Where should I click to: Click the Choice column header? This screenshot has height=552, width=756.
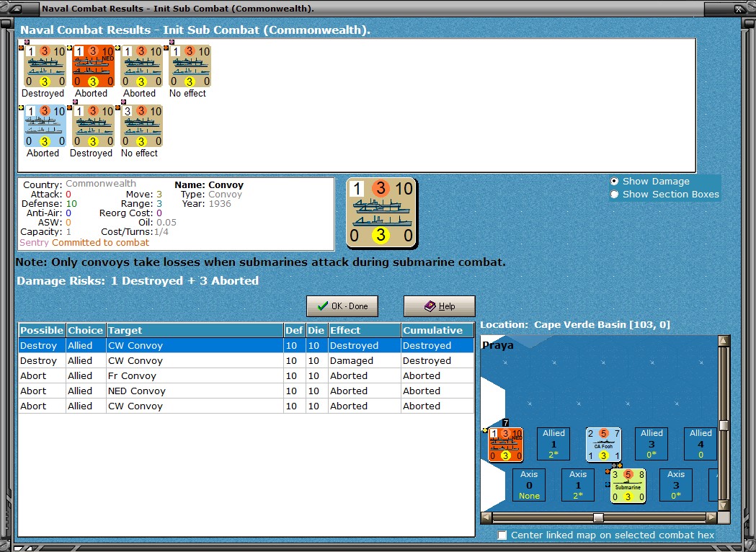[85, 330]
